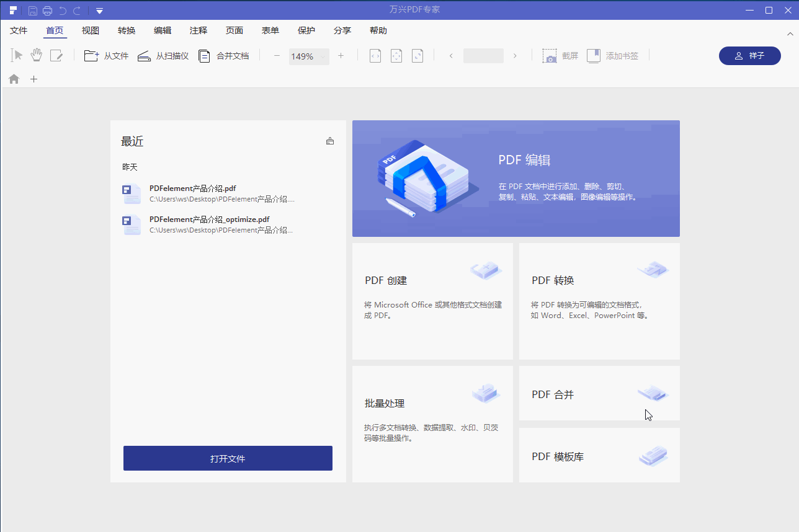Click the Home tab icon
Screen dimensions: 799x532
13,79
